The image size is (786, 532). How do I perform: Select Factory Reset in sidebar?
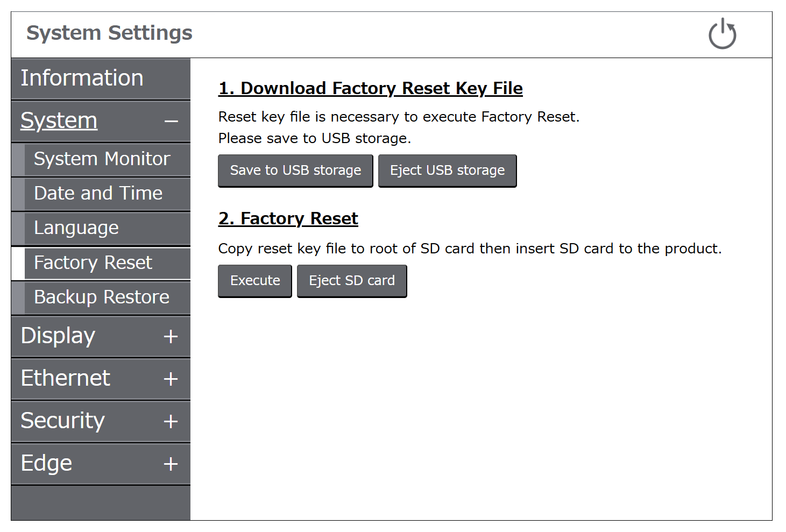[107, 263]
